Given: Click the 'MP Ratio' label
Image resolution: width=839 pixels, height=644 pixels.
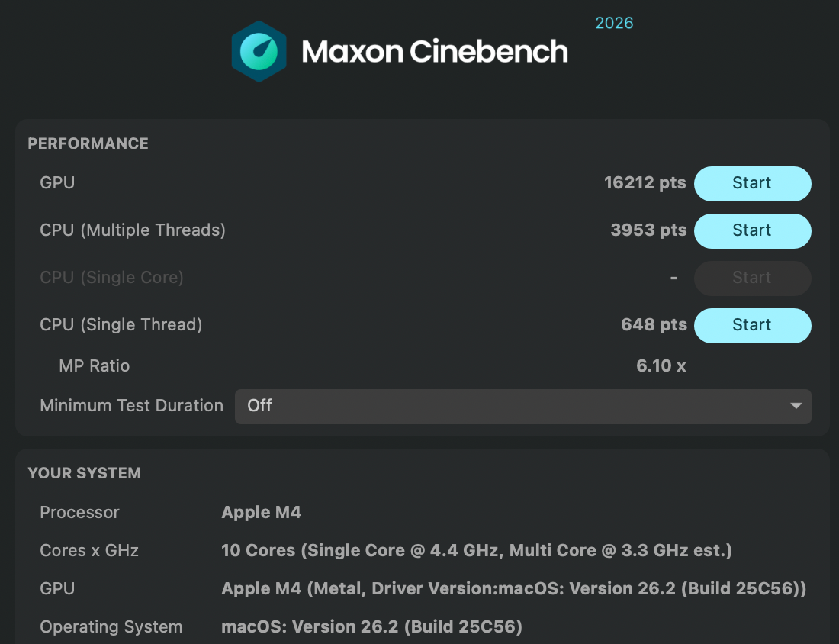Looking at the screenshot, I should pos(94,365).
